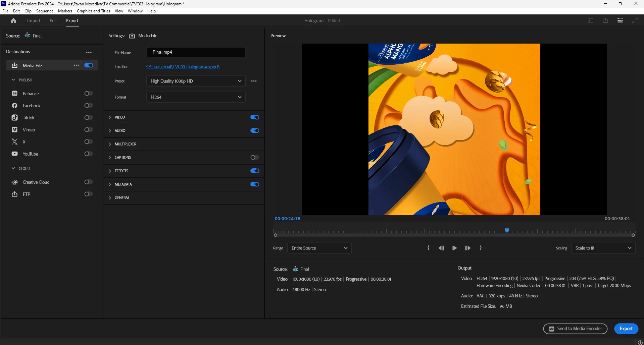This screenshot has width=644, height=345.
Task: Click the range end handle circle
Action: (633, 235)
